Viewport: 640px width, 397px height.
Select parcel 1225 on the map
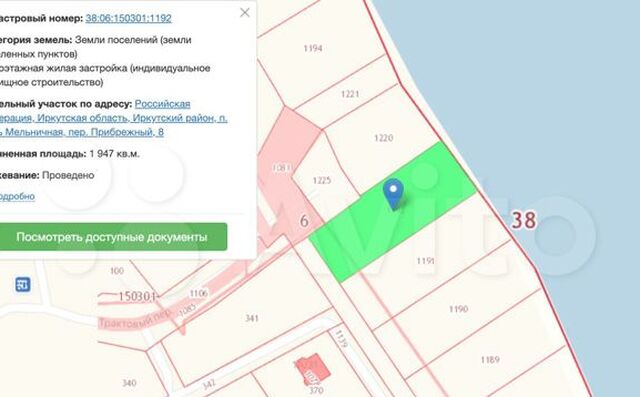click(322, 180)
